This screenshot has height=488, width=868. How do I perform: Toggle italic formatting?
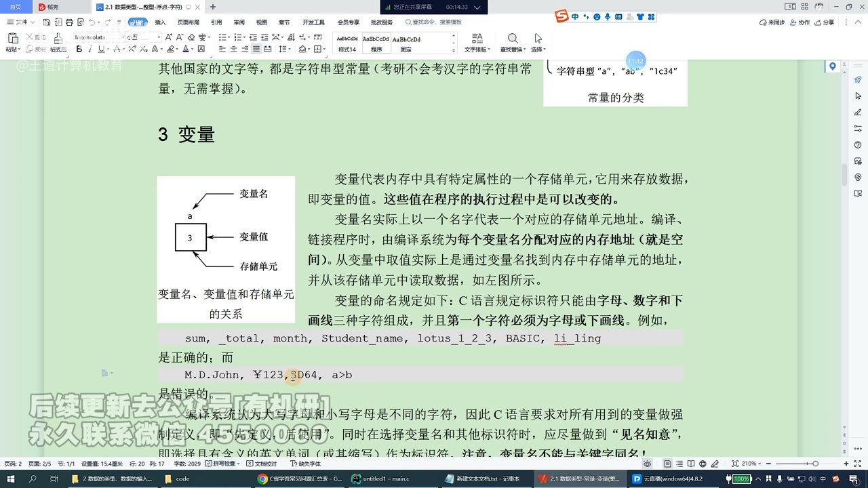(90, 49)
